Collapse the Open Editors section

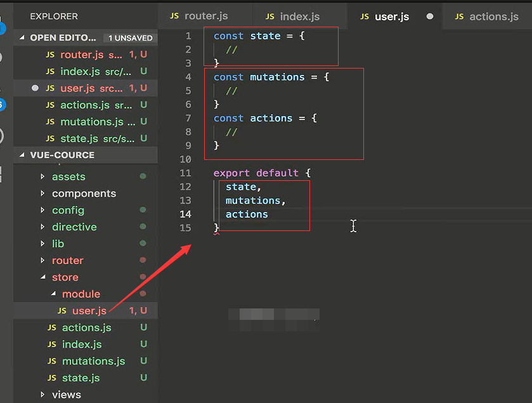click(x=22, y=38)
